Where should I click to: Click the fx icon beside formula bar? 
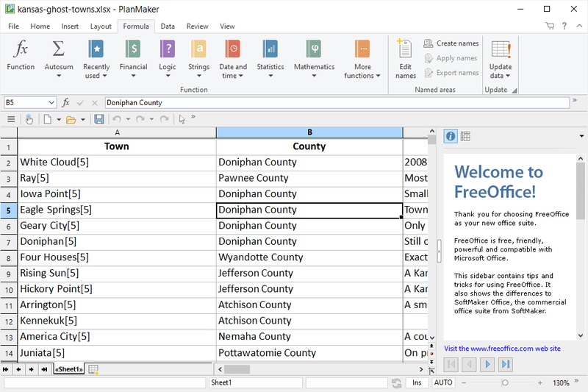click(x=66, y=102)
